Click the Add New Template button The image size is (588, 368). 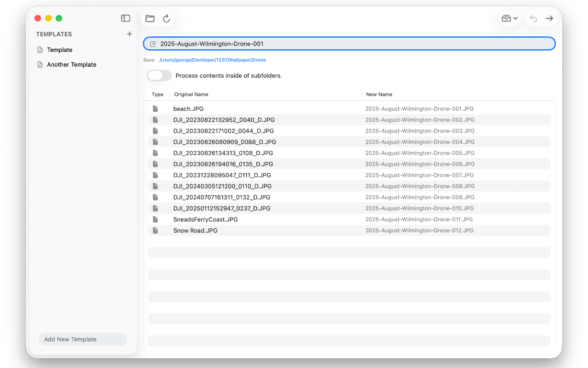[x=83, y=339]
